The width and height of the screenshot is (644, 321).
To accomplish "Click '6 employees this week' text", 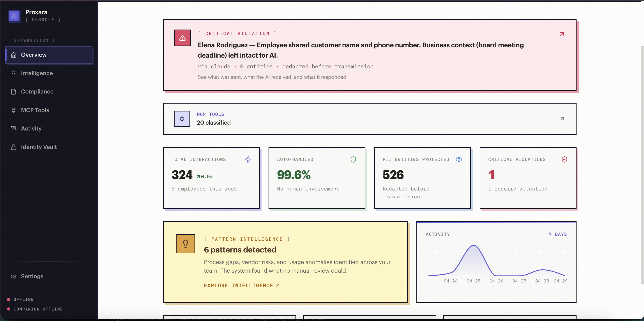I will (204, 189).
